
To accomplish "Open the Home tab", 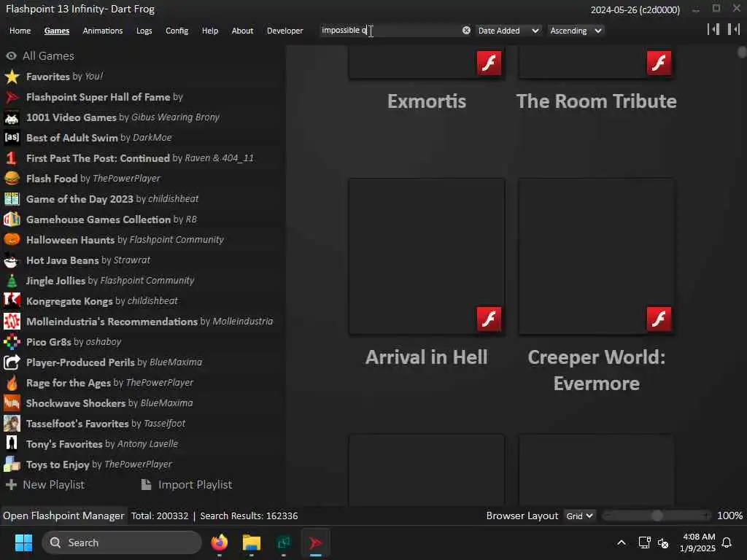I will pos(20,31).
